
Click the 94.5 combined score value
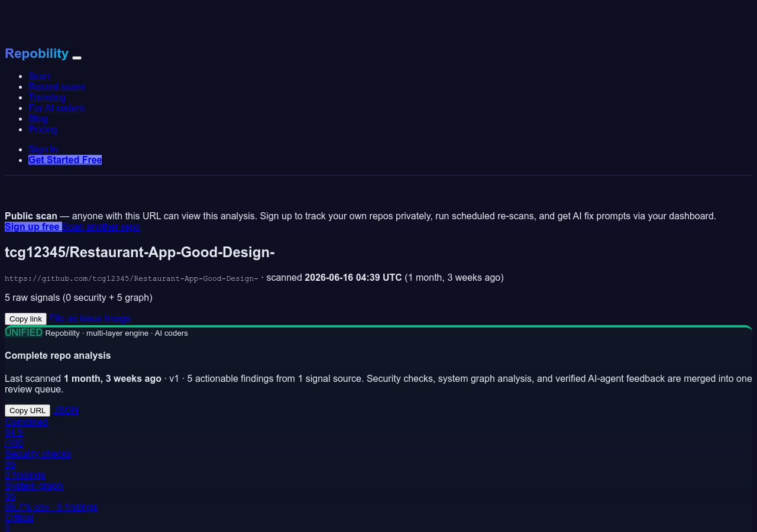(14, 432)
